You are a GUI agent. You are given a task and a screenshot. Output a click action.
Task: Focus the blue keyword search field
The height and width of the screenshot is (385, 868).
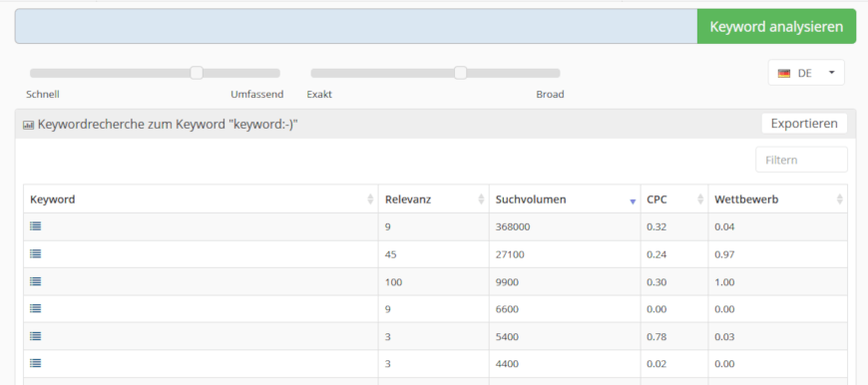pos(356,27)
